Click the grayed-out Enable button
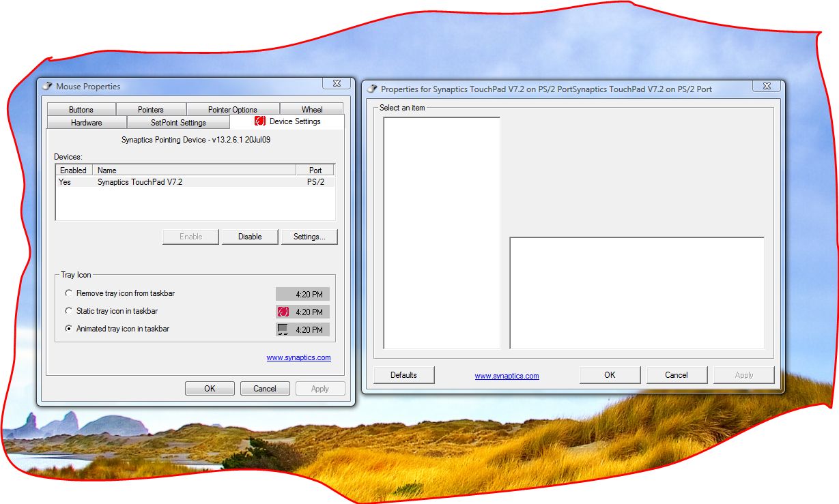Viewport: 839px width, 504px height. 191,237
